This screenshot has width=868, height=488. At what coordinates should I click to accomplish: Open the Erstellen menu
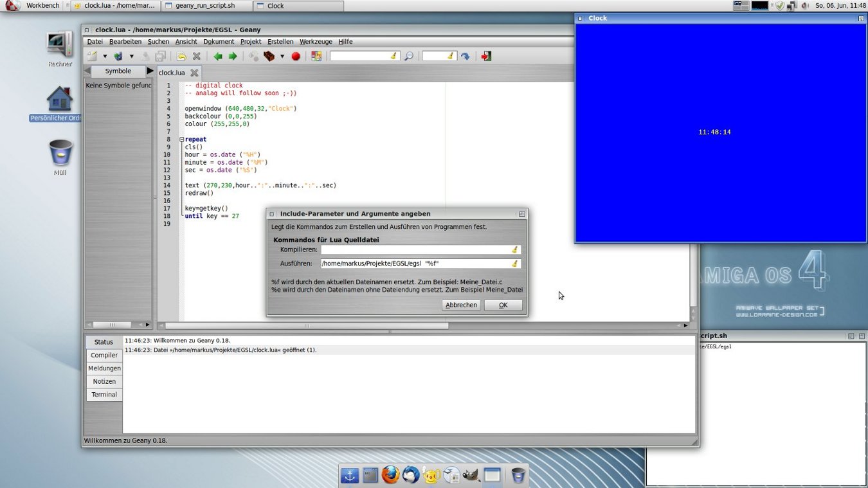pos(280,42)
